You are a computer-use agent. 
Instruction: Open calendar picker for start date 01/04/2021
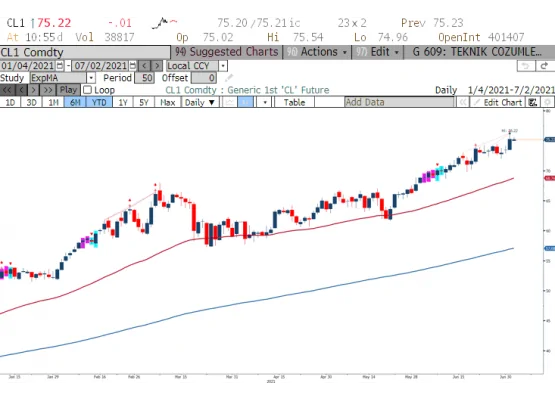point(60,66)
